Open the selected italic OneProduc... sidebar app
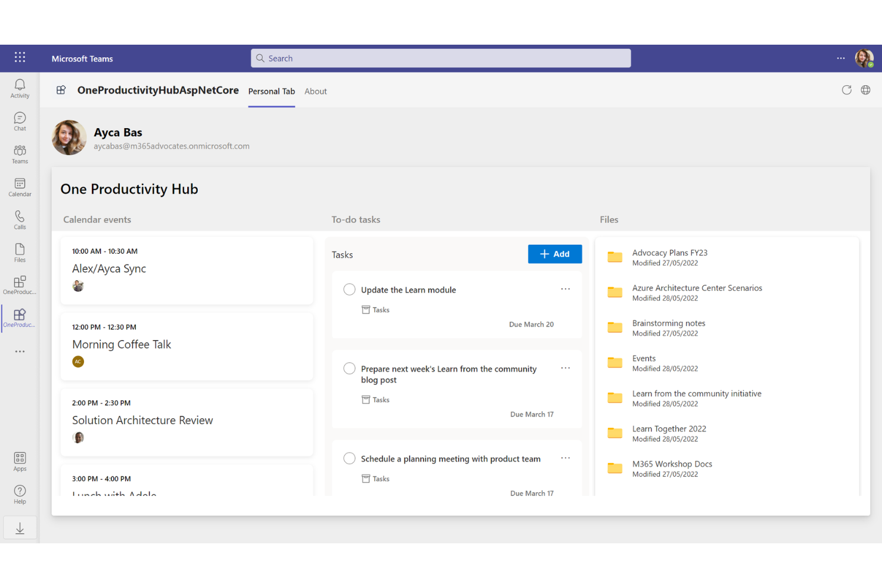The height and width of the screenshot is (588, 882). coord(20,318)
